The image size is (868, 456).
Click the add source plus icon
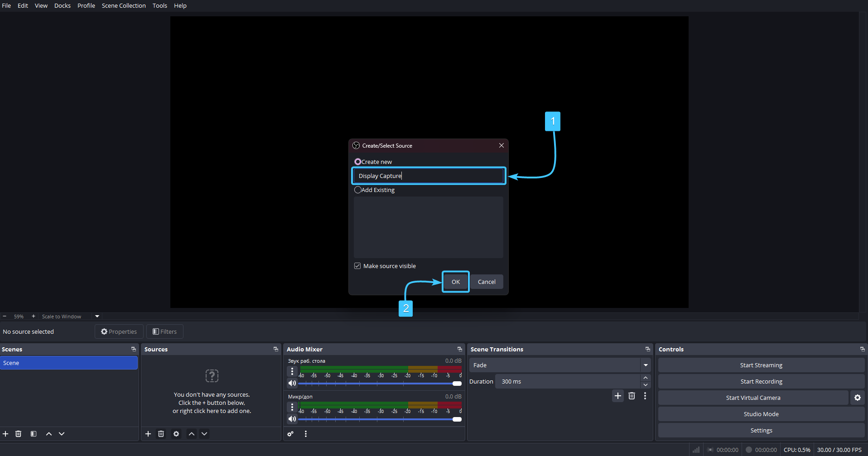click(x=148, y=434)
